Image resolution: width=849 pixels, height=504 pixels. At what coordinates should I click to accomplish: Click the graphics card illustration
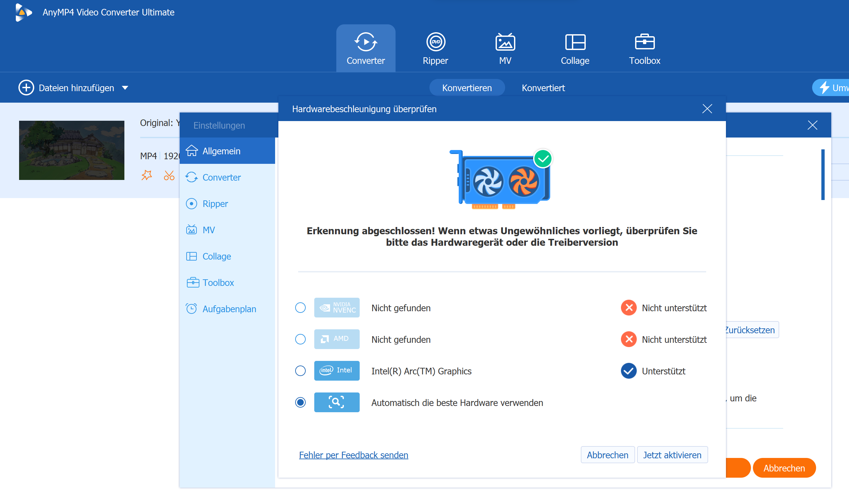[501, 179]
